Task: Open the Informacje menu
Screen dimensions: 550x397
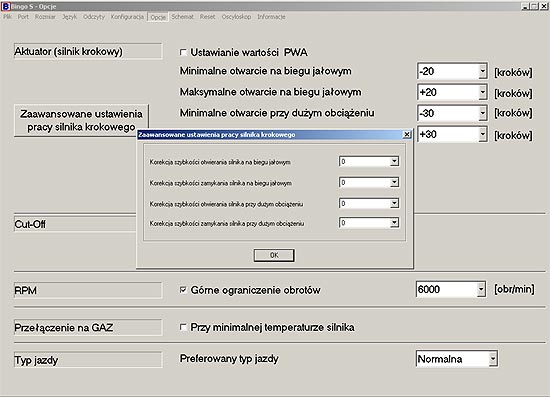Action: pyautogui.click(x=271, y=17)
